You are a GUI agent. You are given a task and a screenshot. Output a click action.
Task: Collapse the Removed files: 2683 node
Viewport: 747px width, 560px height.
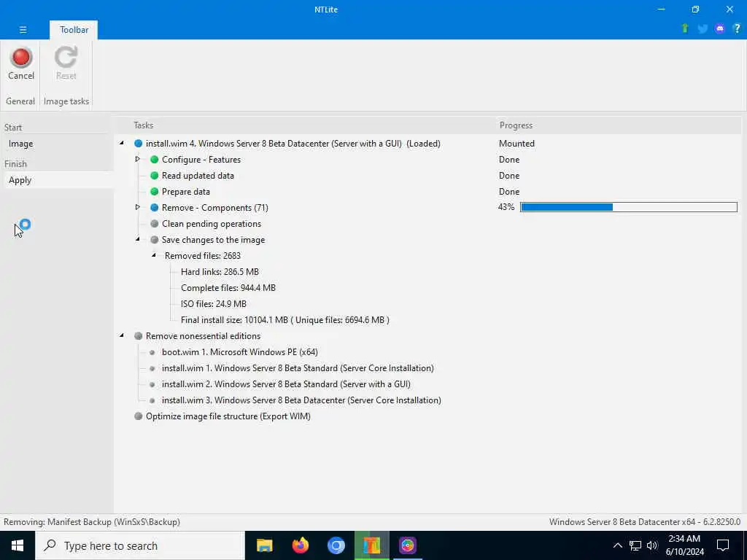[154, 255]
